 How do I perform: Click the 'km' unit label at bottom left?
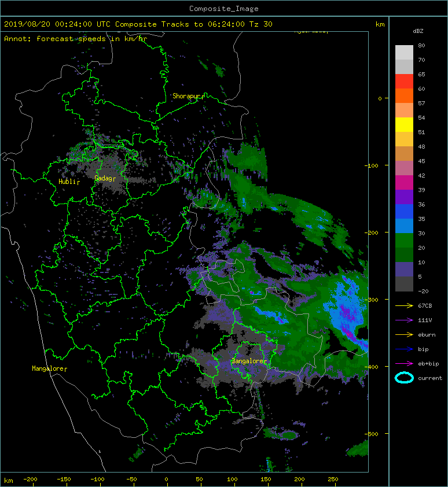[9, 481]
